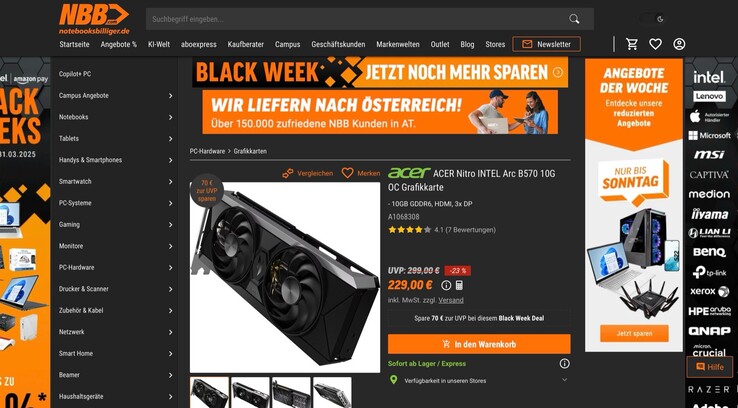This screenshot has height=408, width=738.
Task: Click the price info icon beside 229,00 €
Action: [446, 285]
